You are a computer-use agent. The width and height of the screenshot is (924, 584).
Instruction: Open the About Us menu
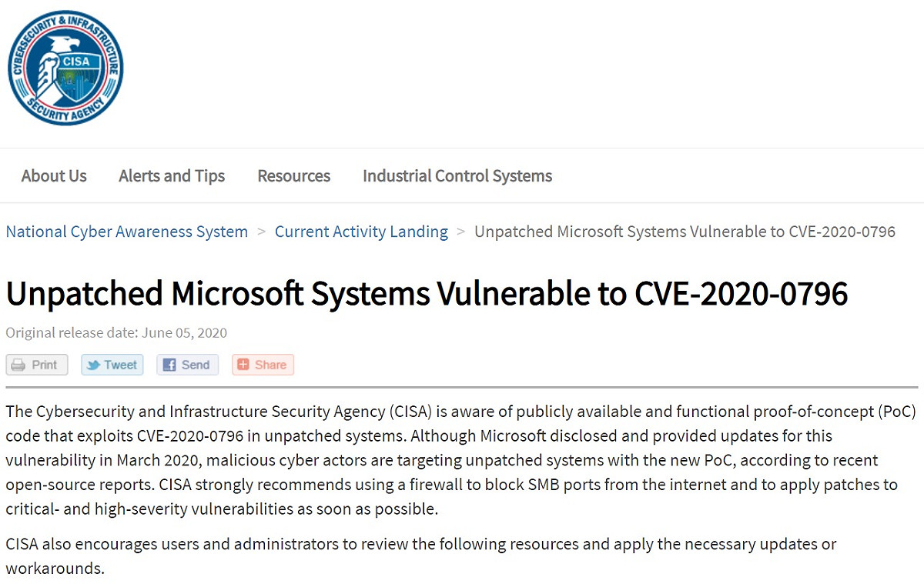54,175
